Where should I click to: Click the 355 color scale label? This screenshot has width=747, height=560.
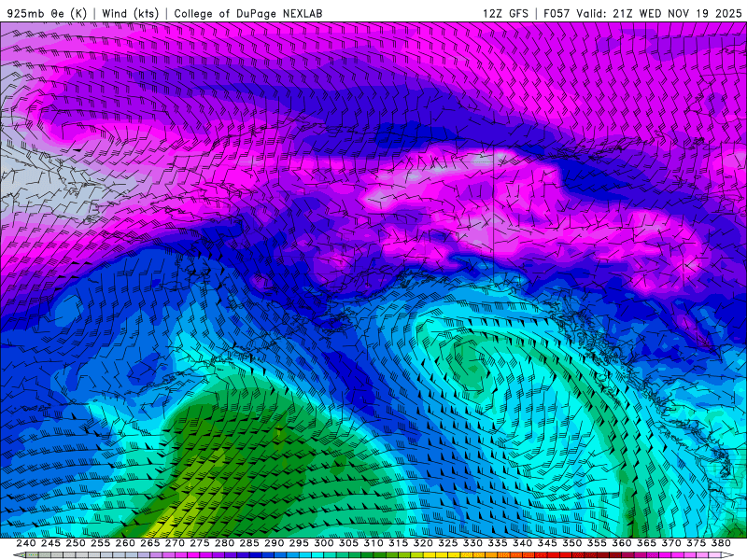click(597, 543)
